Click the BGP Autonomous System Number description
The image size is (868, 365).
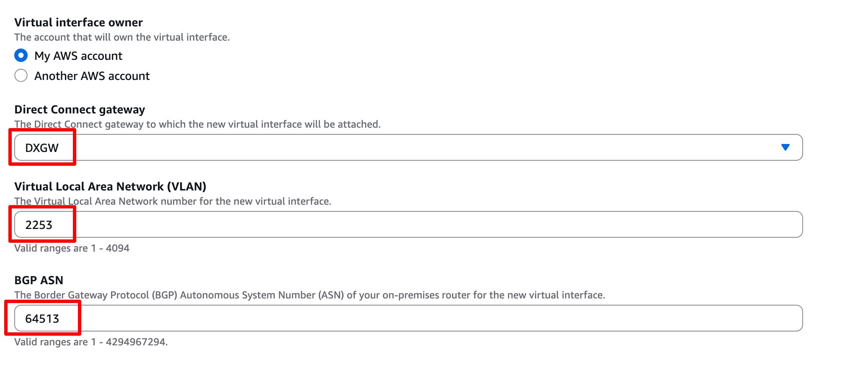pyautogui.click(x=310, y=295)
